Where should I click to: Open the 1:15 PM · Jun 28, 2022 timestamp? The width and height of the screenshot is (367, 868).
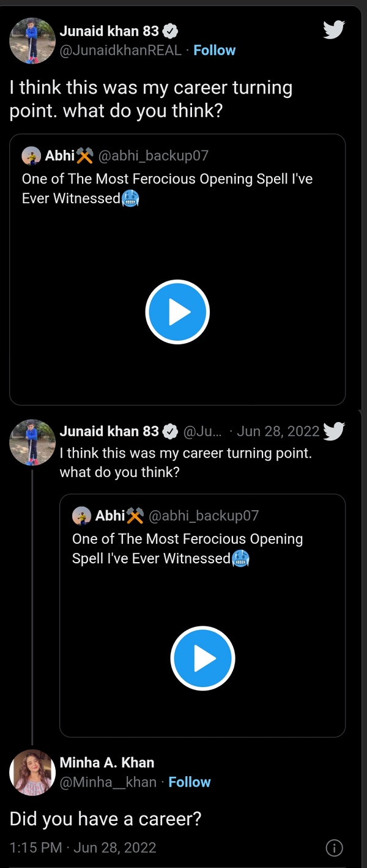click(83, 848)
